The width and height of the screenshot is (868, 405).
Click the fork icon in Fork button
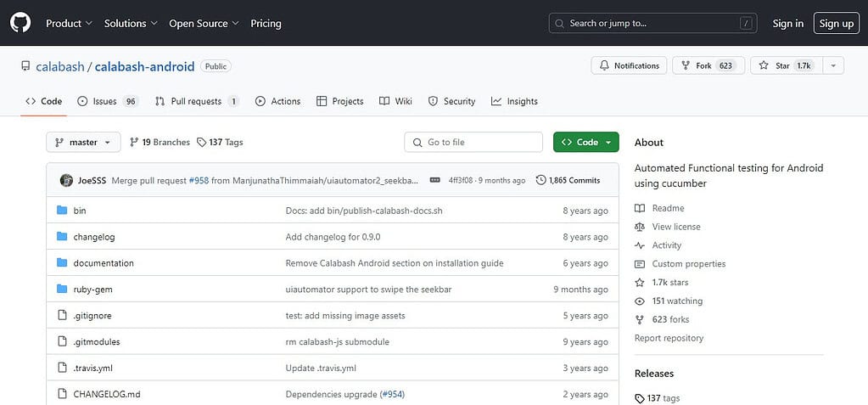pyautogui.click(x=686, y=65)
